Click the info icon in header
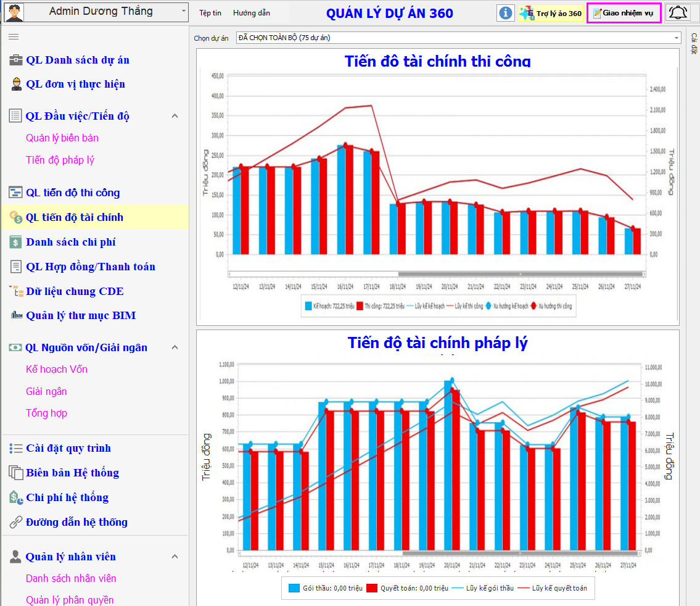This screenshot has height=606, width=700. click(506, 13)
